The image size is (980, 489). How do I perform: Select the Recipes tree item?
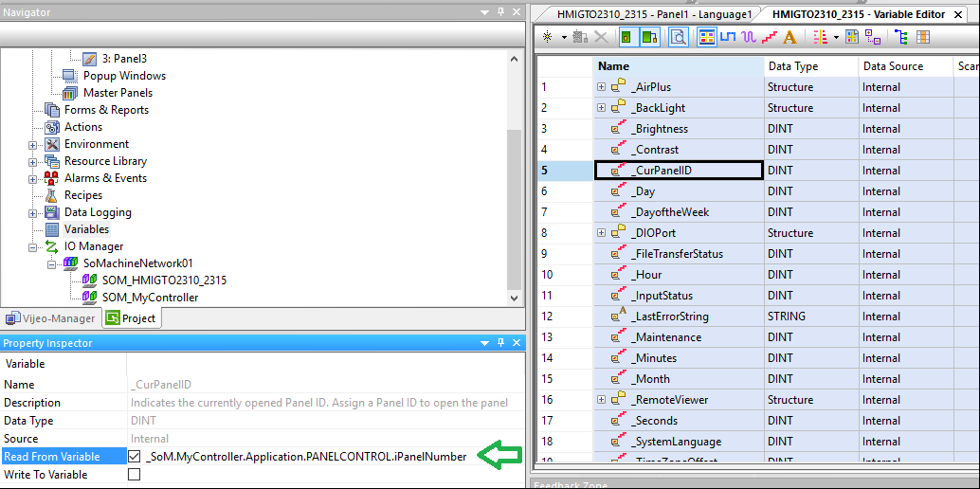[83, 195]
